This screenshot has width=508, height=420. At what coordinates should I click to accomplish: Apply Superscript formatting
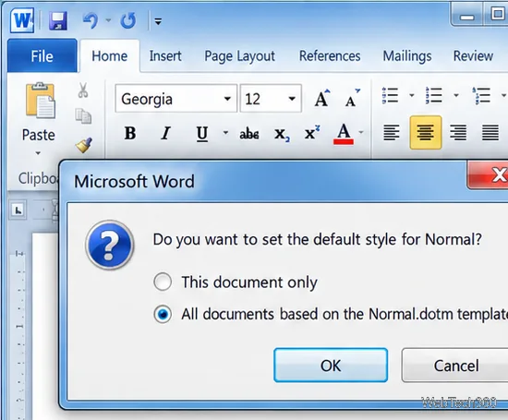pyautogui.click(x=311, y=132)
